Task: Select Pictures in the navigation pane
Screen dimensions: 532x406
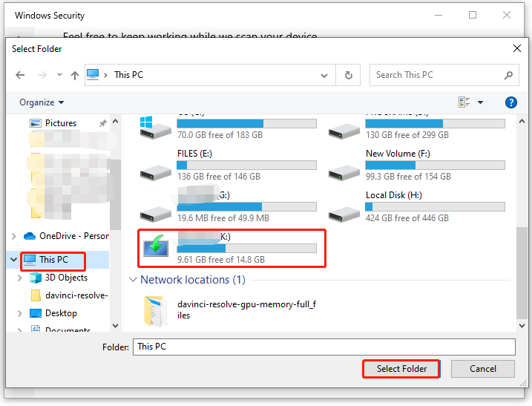Action: click(x=60, y=123)
